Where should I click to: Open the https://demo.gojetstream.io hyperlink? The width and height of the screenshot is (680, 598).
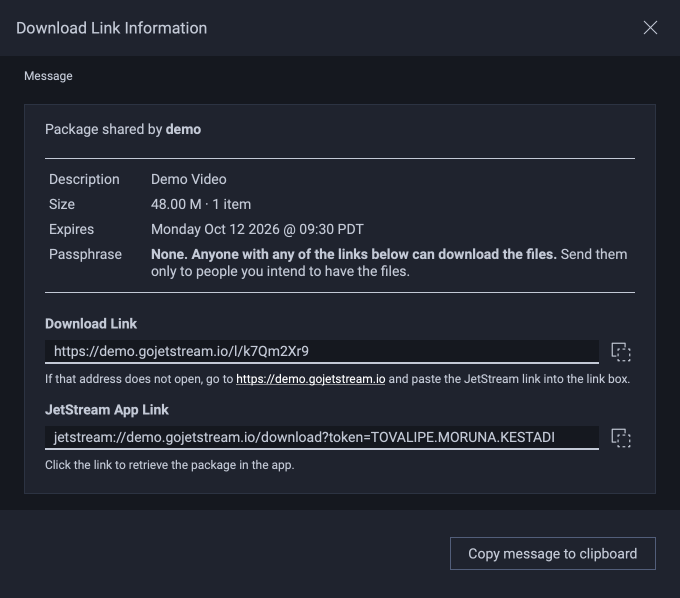coord(311,379)
